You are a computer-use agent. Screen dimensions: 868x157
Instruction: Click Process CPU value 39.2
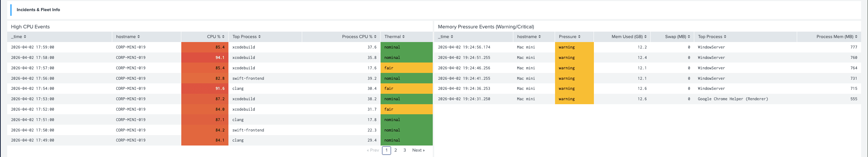[372, 78]
